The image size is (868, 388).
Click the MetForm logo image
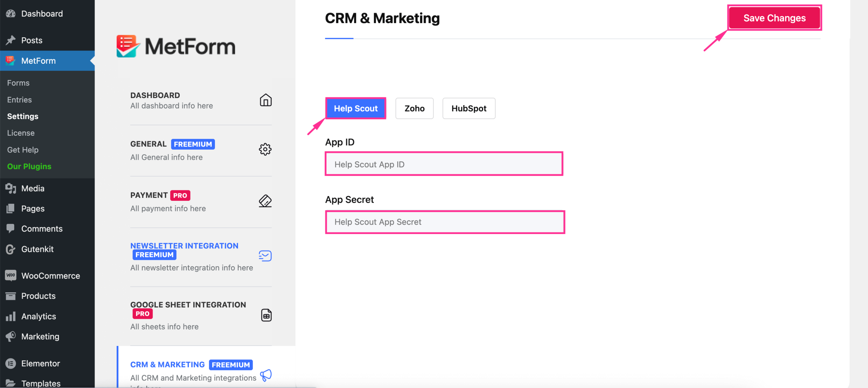click(x=176, y=46)
